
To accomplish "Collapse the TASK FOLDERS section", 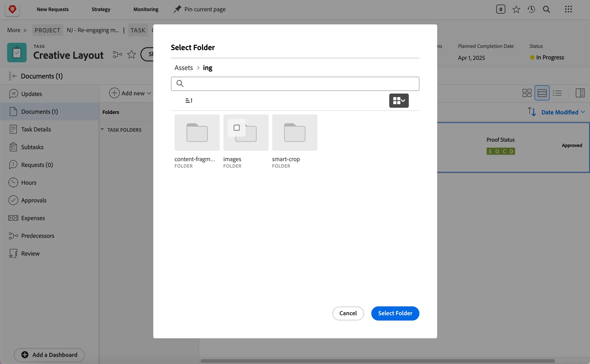I will pyautogui.click(x=102, y=130).
